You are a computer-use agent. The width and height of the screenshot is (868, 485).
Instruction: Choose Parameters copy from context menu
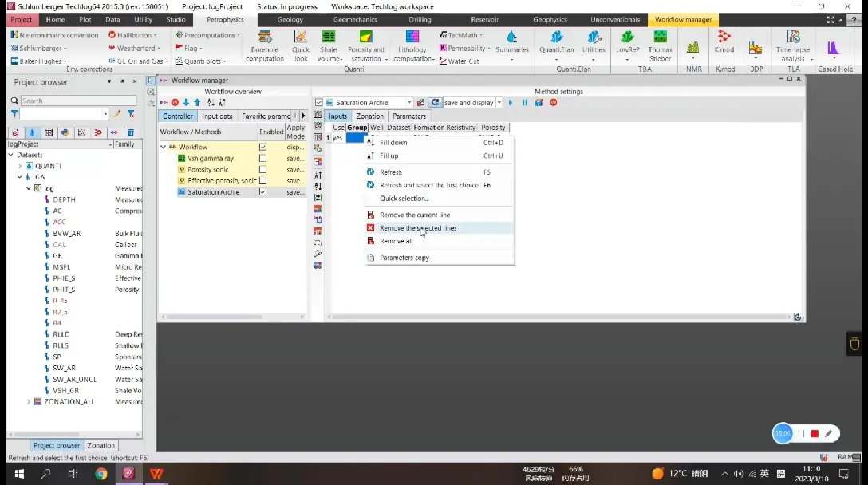coord(440,258)
